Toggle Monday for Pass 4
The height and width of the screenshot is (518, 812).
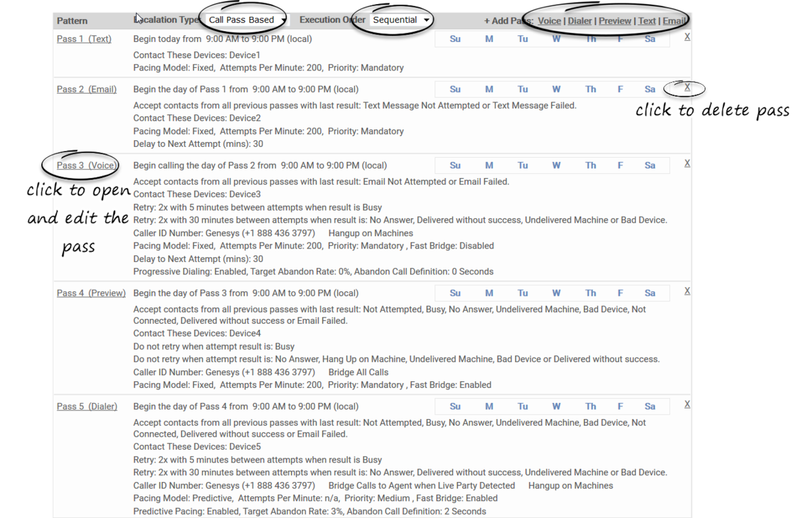pos(489,293)
